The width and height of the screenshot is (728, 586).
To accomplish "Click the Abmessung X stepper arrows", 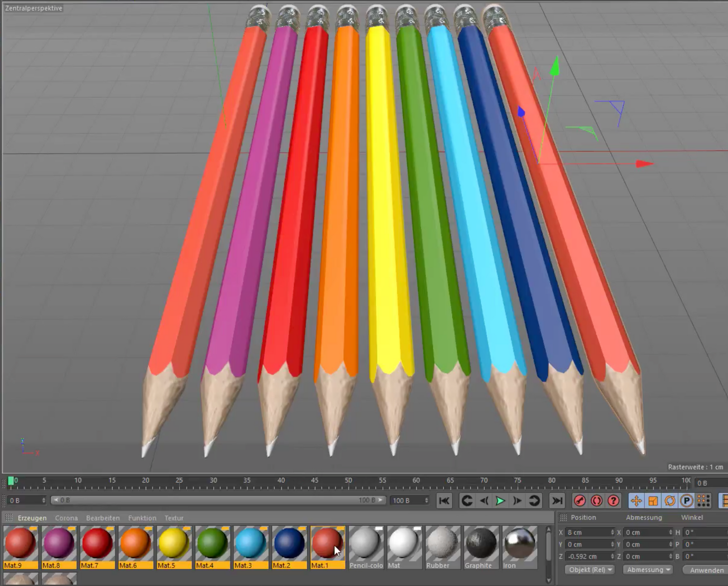I will pyautogui.click(x=671, y=532).
